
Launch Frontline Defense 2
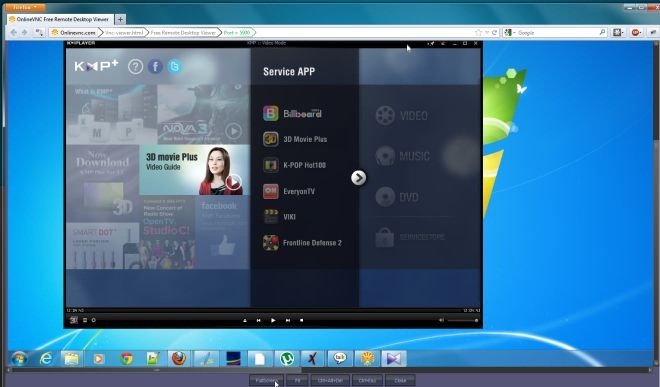point(302,243)
